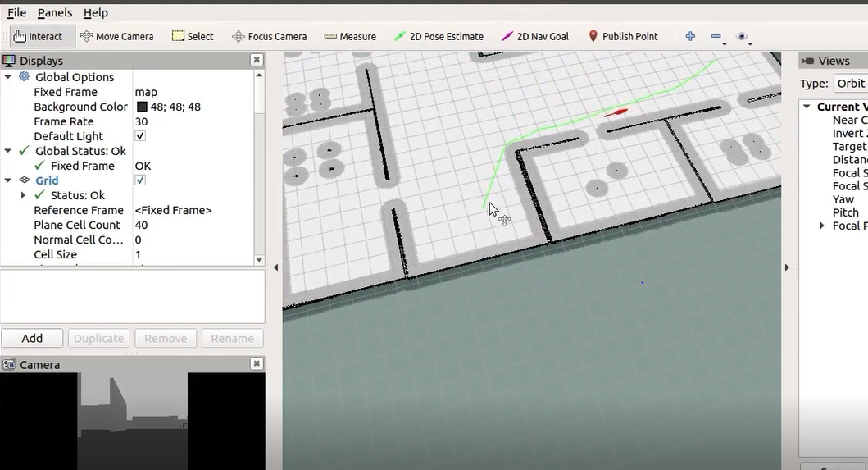Open the File menu

[x=16, y=13]
